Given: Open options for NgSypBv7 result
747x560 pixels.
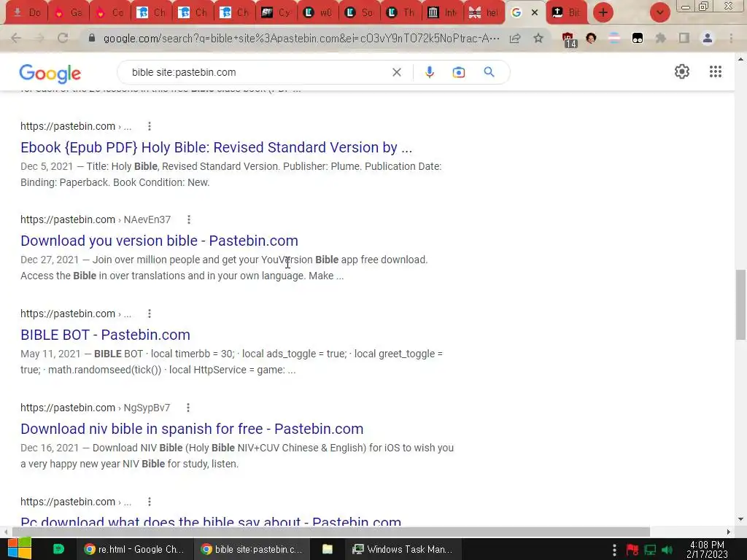Looking at the screenshot, I should (x=188, y=408).
